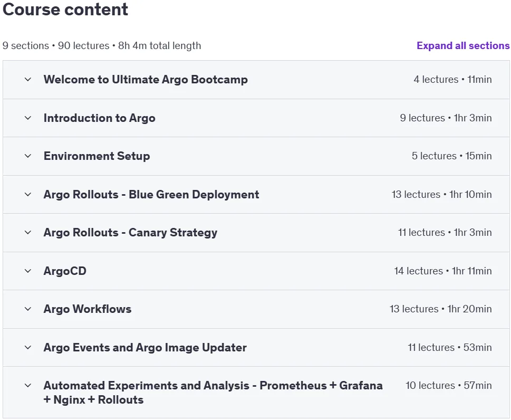Click the '11 lectures • 1hr 3min' label
This screenshot has width=511, height=420.
pos(445,233)
